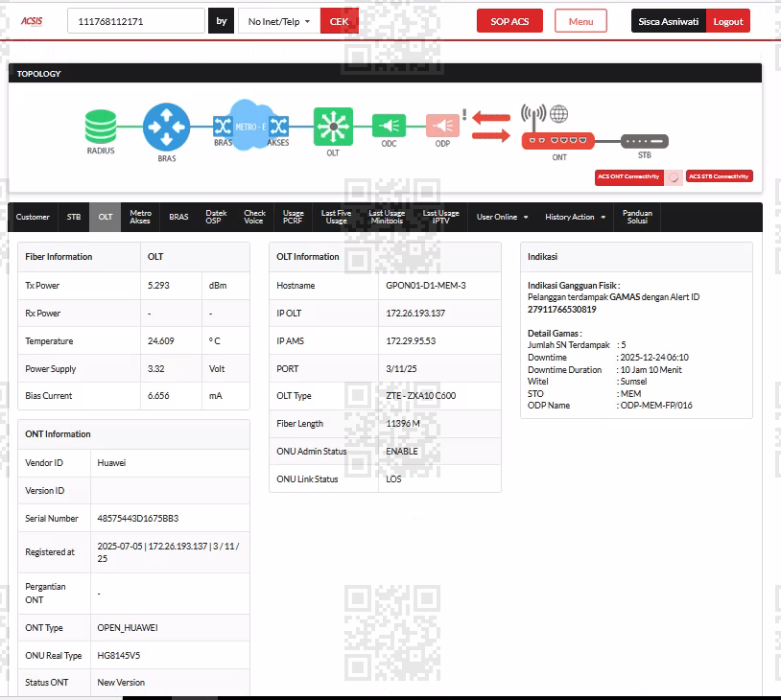Expand the History Action dropdown
Screen dimensions: 781x700
click(576, 217)
